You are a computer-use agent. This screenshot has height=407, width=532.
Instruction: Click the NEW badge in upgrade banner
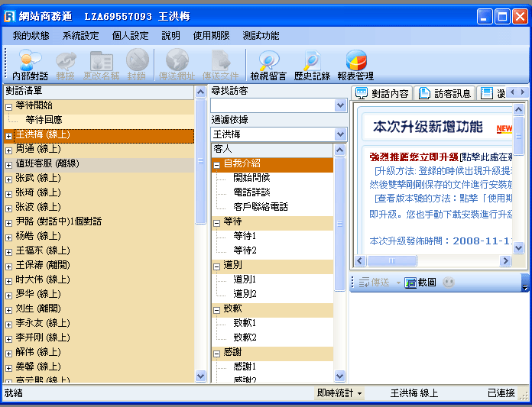pos(504,129)
